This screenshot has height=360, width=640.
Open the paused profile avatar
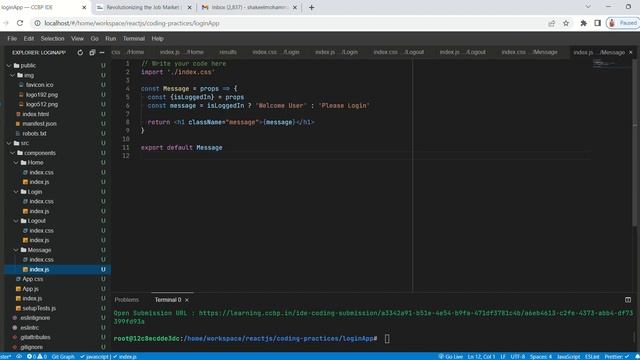click(622, 23)
